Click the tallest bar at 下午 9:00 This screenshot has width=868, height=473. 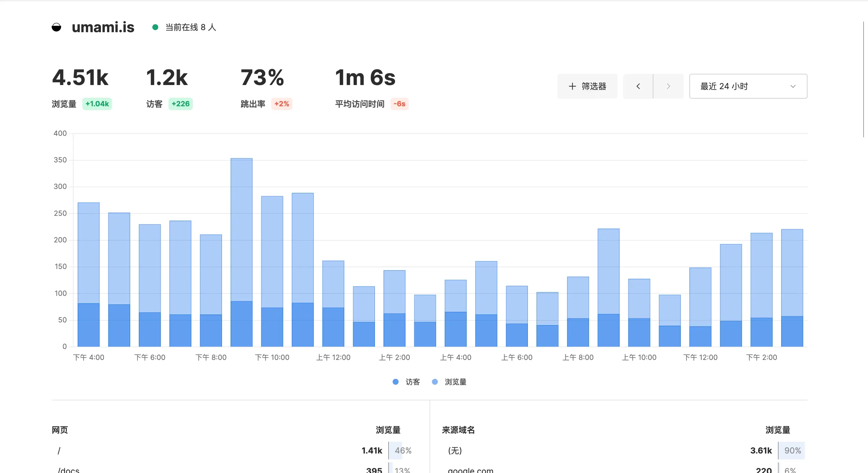(x=241, y=252)
